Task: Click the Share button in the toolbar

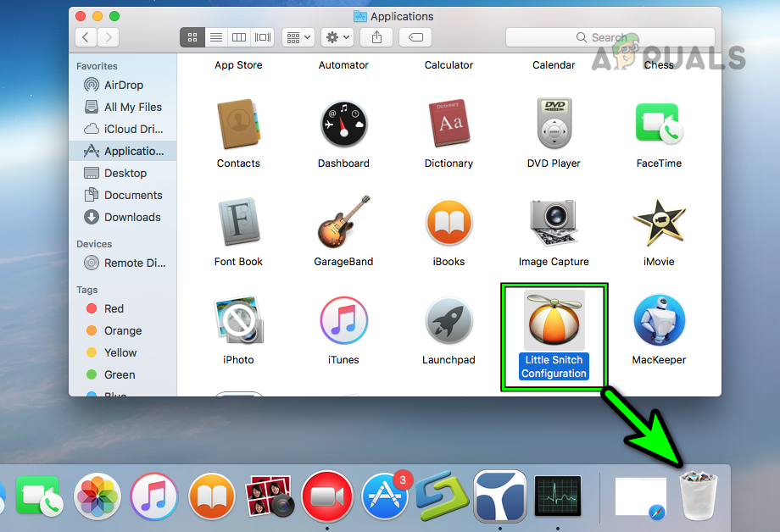Action: (x=376, y=37)
